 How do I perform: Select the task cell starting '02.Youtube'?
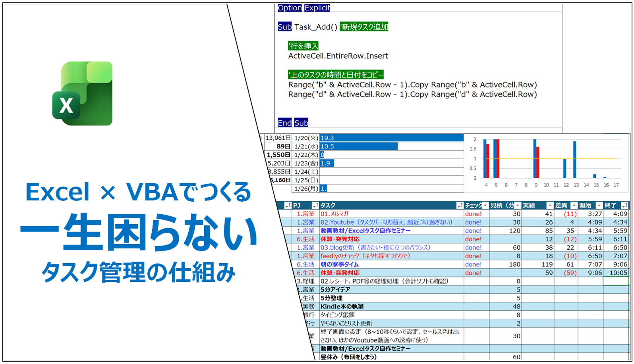tap(392, 222)
